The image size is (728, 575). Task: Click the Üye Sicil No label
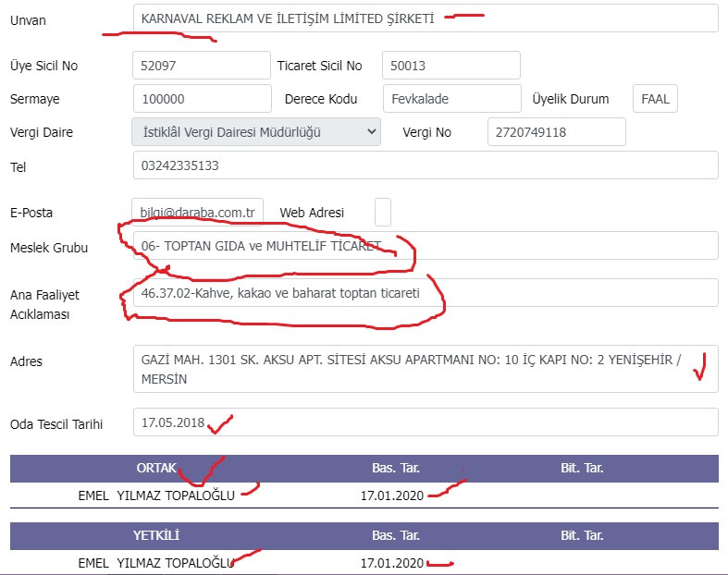click(44, 66)
